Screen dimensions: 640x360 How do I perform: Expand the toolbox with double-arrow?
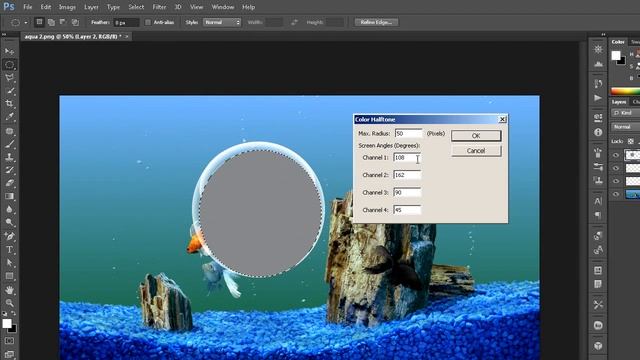click(4, 35)
